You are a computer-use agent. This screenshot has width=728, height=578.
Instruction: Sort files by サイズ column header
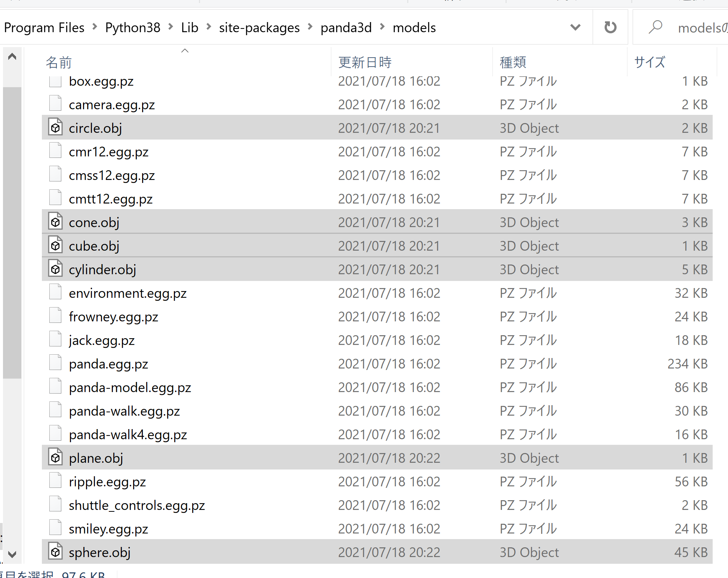click(650, 62)
